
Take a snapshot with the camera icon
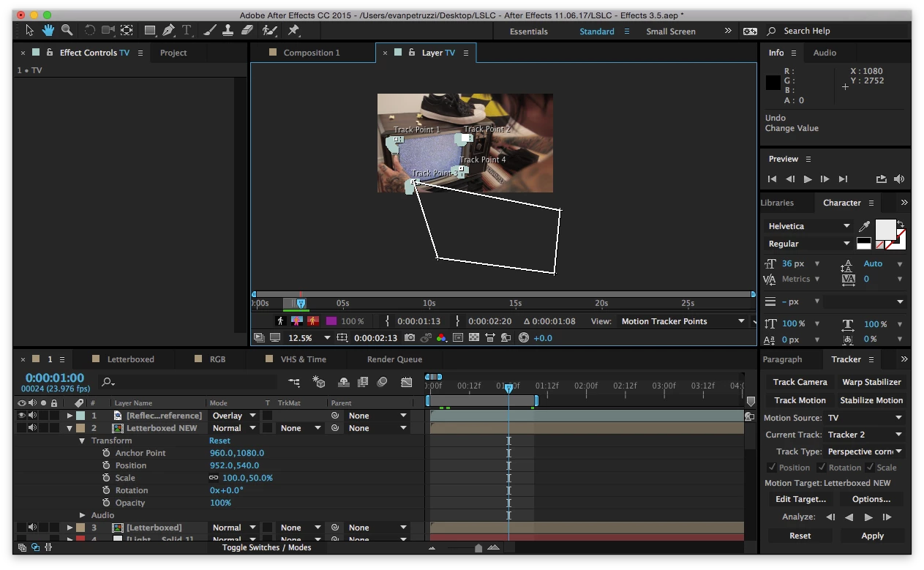[410, 337]
